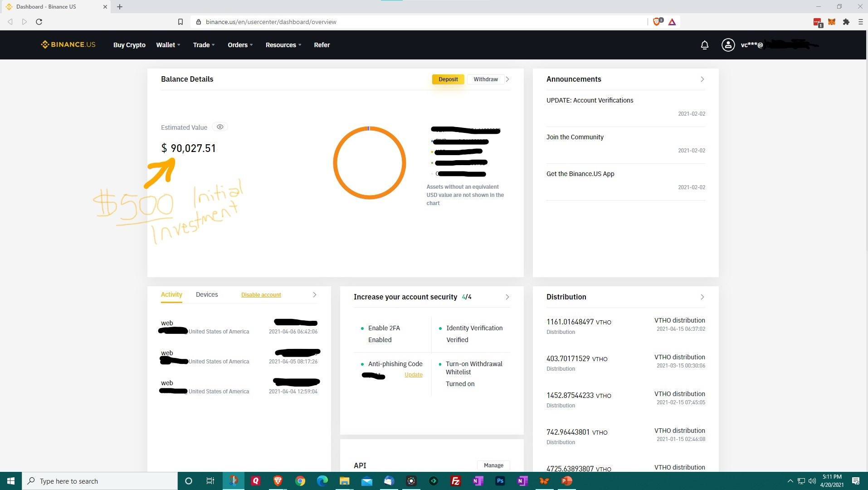This screenshot has width=868, height=490.
Task: Click the Windows search box
Action: (x=100, y=481)
